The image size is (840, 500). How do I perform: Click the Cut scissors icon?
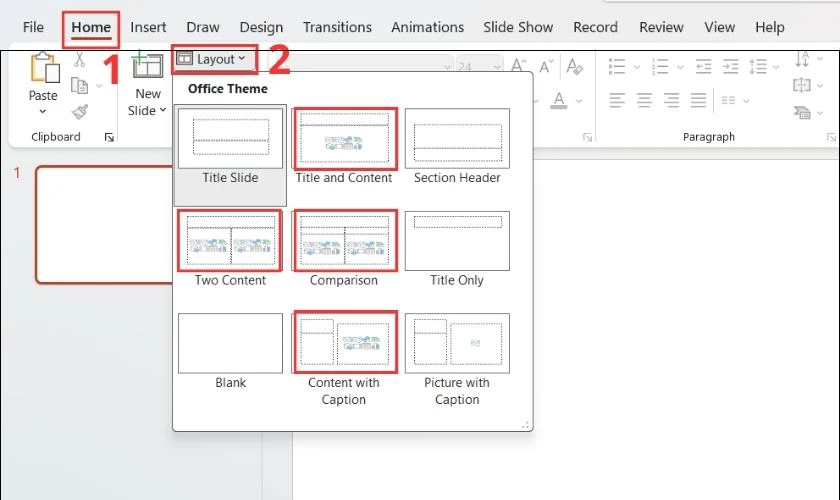coord(79,59)
